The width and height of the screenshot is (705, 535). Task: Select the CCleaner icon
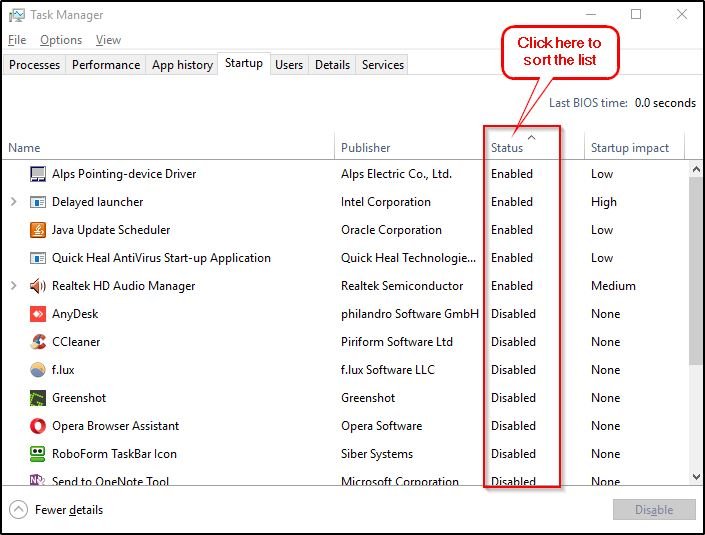click(38, 342)
